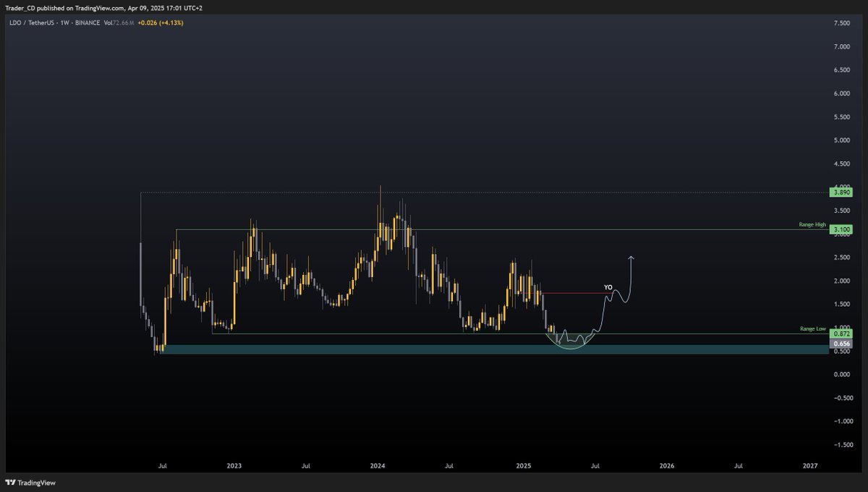This screenshot has width=868, height=492.
Task: Click the Jul label between 2025 and 2026
Action: coord(595,467)
